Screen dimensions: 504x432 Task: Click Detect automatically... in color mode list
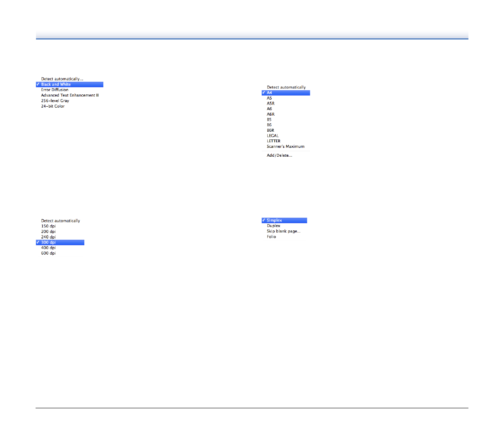pyautogui.click(x=62, y=79)
